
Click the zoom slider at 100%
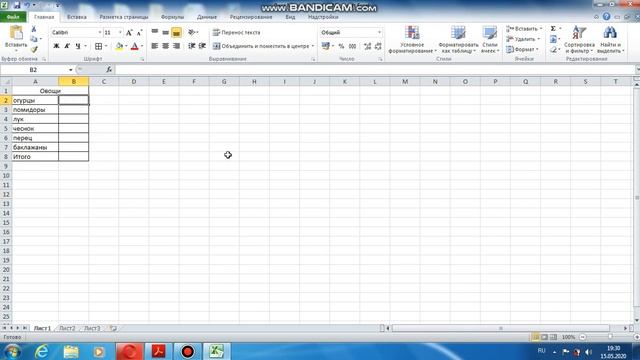click(610, 337)
